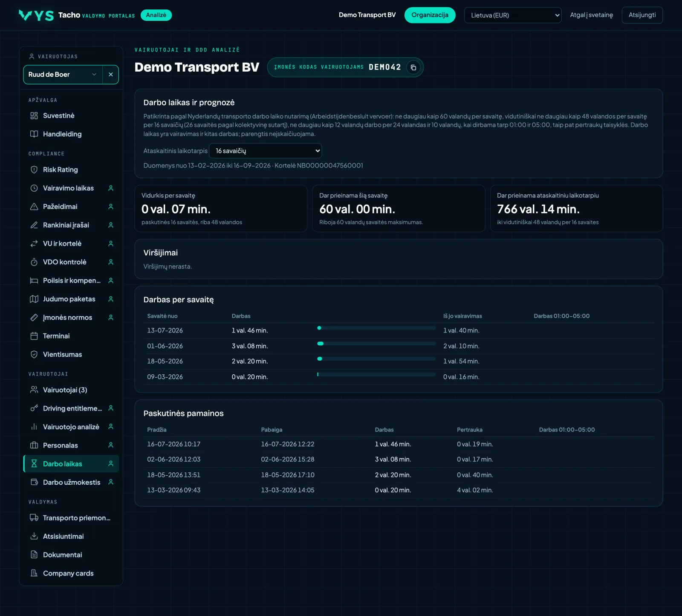The image size is (682, 616).
Task: Copy the company code DEM042
Action: [x=413, y=67]
